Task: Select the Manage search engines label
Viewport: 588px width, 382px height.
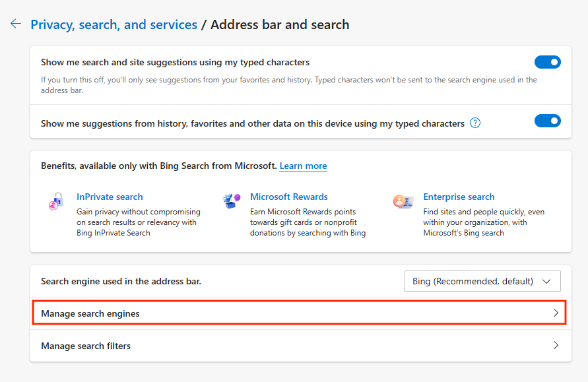Action: [90, 314]
